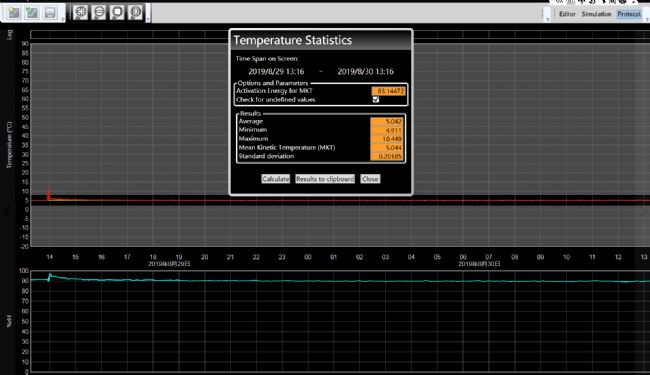This screenshot has height=375, width=650.
Task: Click the first image icon in the toolbar
Action: click(14, 12)
